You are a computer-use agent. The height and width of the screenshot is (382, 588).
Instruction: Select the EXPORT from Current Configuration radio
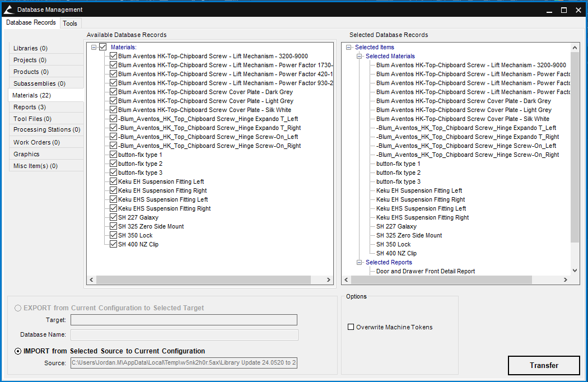pos(18,308)
